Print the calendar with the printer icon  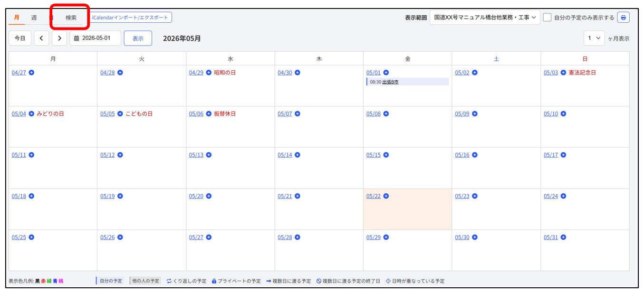point(623,18)
